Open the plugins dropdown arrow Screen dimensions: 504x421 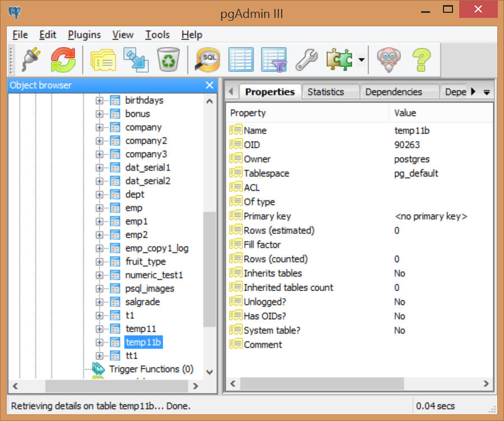(x=362, y=60)
